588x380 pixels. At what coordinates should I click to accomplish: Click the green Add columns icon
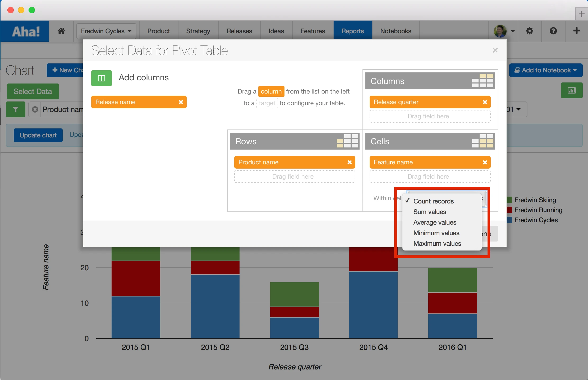point(102,78)
